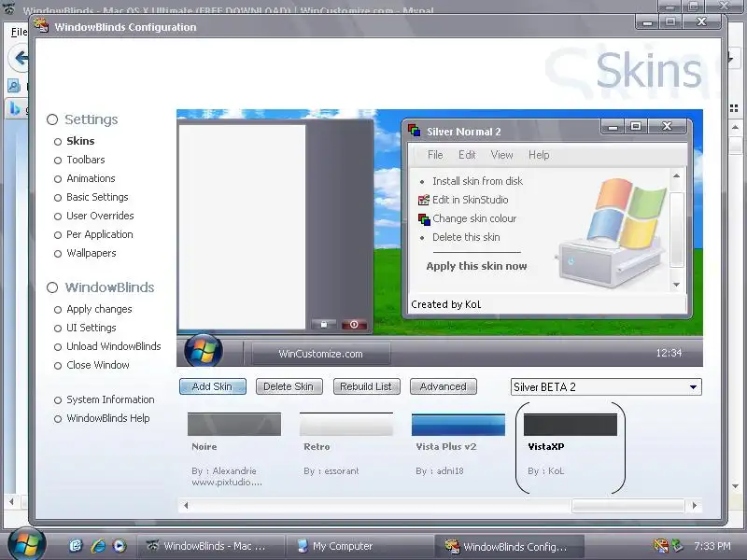The height and width of the screenshot is (560, 747).
Task: Open View menu in preview window
Action: pos(501,155)
